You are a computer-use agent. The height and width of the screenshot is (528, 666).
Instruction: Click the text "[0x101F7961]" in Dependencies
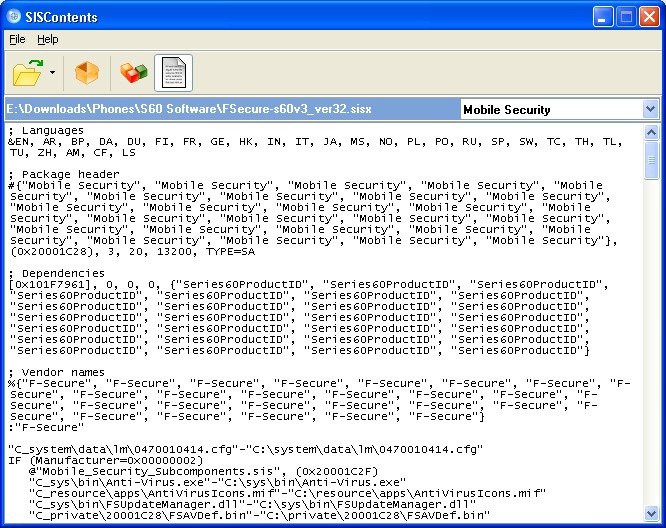(x=50, y=284)
